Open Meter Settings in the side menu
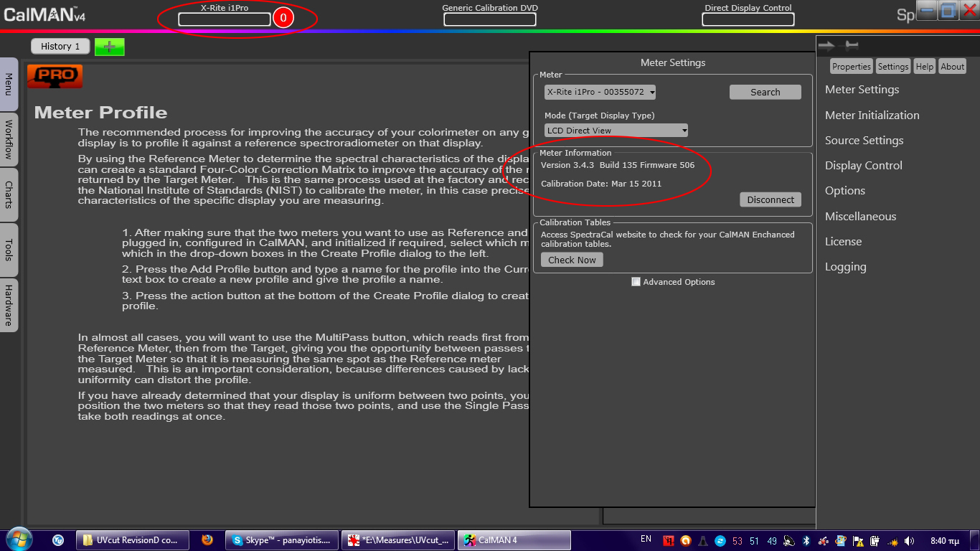Viewport: 980px width, 551px height. point(862,90)
